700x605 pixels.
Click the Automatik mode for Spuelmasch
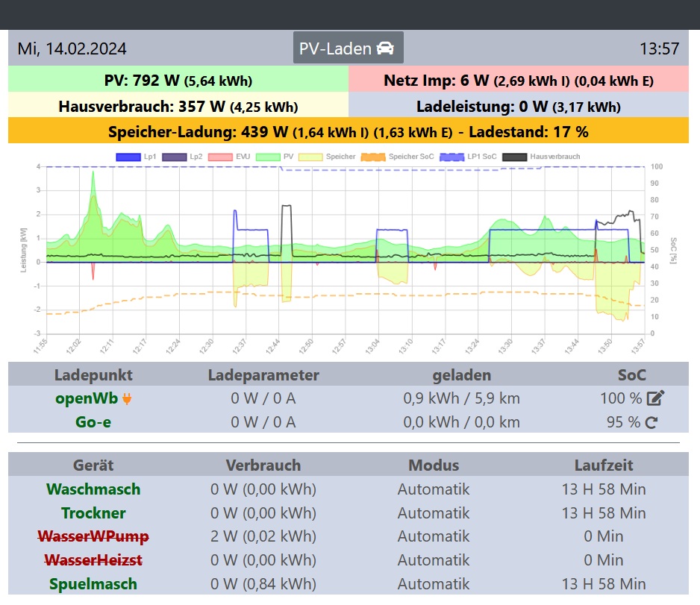[434, 584]
